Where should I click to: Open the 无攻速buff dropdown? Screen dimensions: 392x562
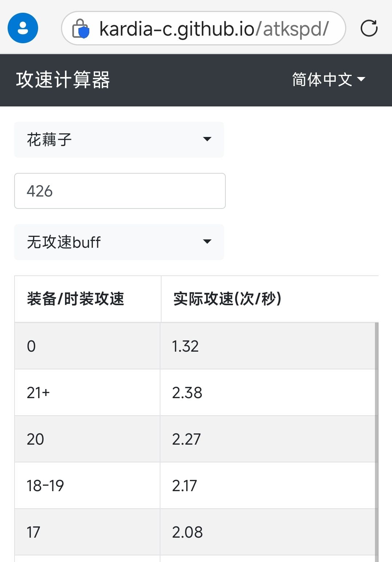119,242
